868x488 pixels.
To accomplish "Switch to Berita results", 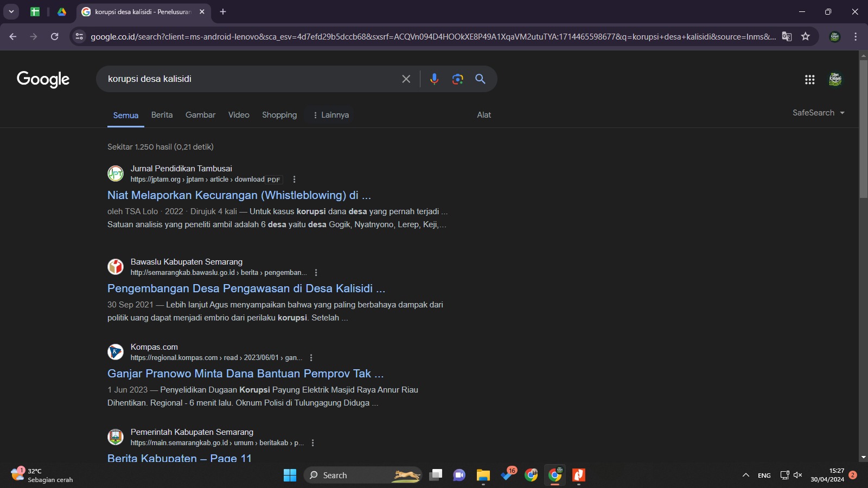I will [x=162, y=115].
